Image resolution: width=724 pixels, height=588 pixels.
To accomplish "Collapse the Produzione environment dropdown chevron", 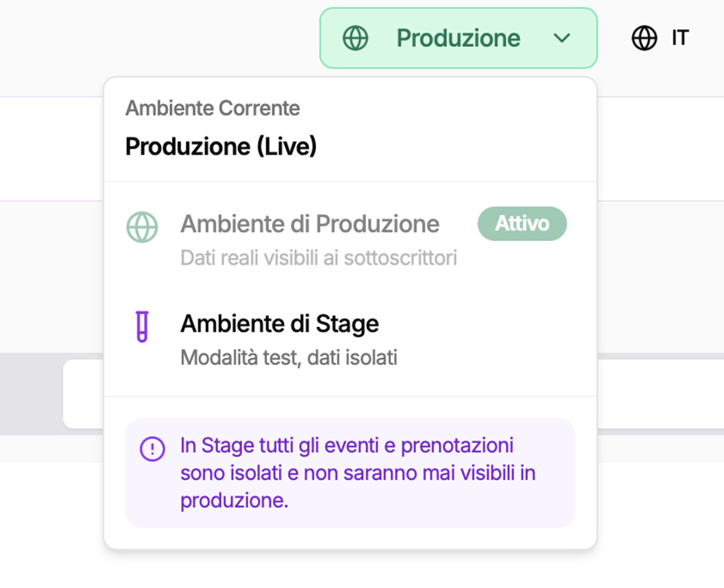I will 562,38.
